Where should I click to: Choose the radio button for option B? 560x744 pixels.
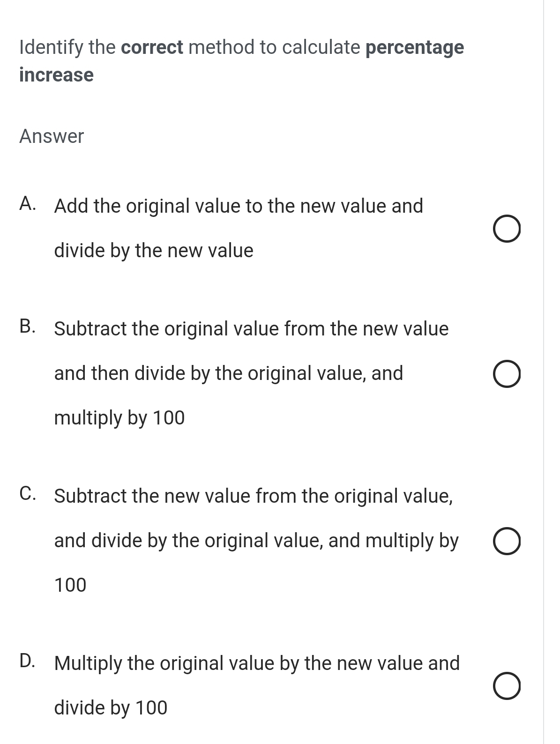pos(507,374)
